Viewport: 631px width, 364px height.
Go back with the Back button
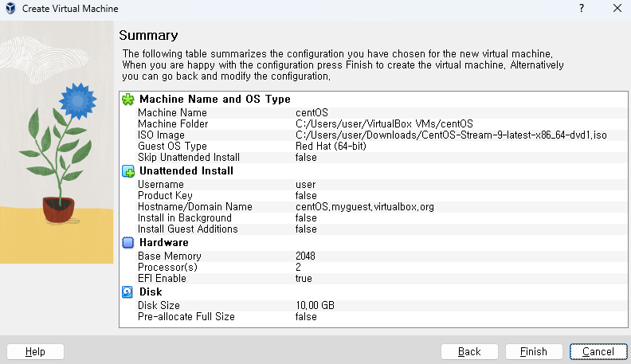click(x=469, y=351)
